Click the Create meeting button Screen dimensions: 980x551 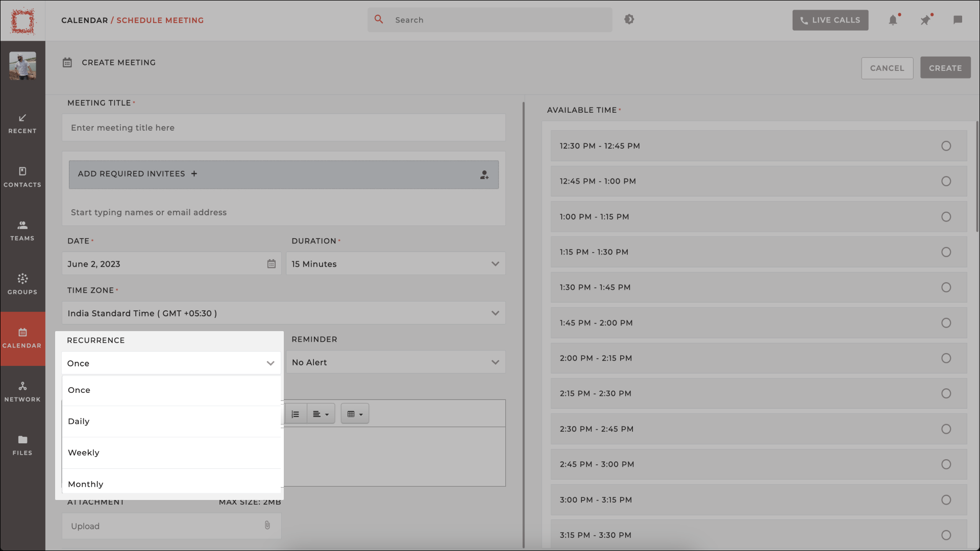pyautogui.click(x=946, y=67)
